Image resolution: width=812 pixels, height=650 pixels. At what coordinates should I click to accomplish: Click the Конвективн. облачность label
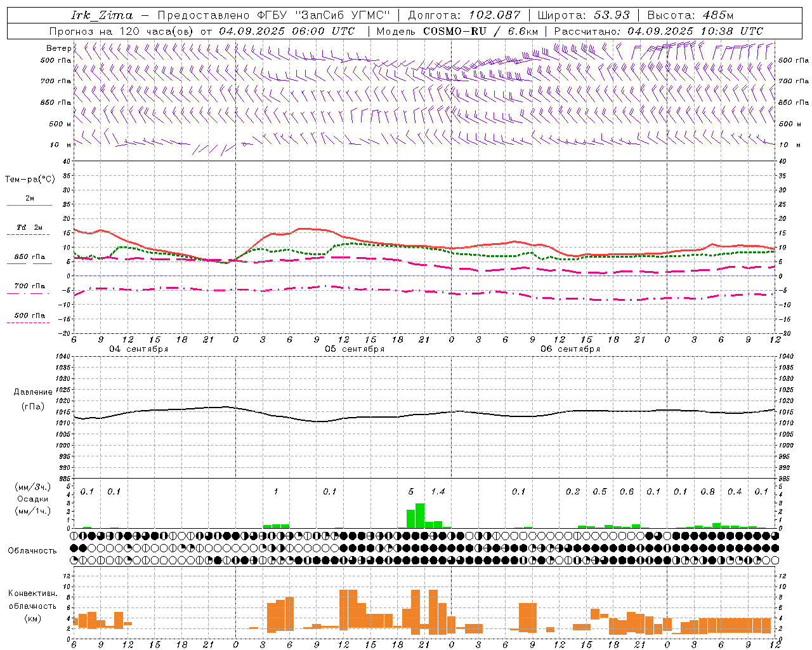tap(33, 600)
